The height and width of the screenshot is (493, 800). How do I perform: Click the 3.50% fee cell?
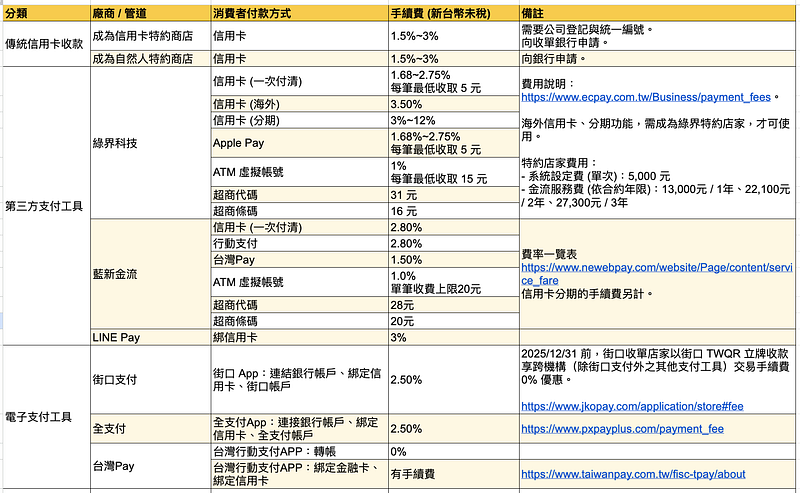454,104
